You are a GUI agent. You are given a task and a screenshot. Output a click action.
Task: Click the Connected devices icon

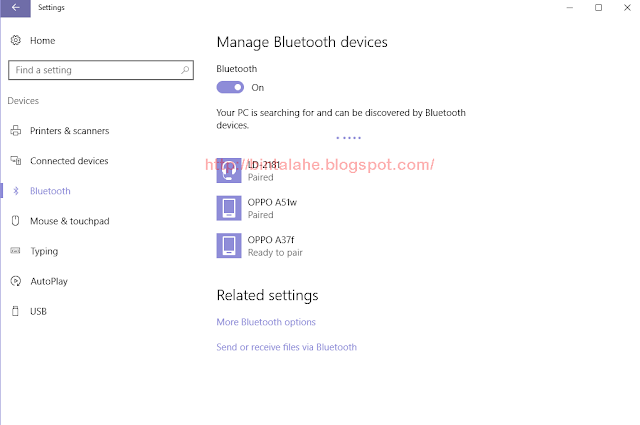(16, 161)
